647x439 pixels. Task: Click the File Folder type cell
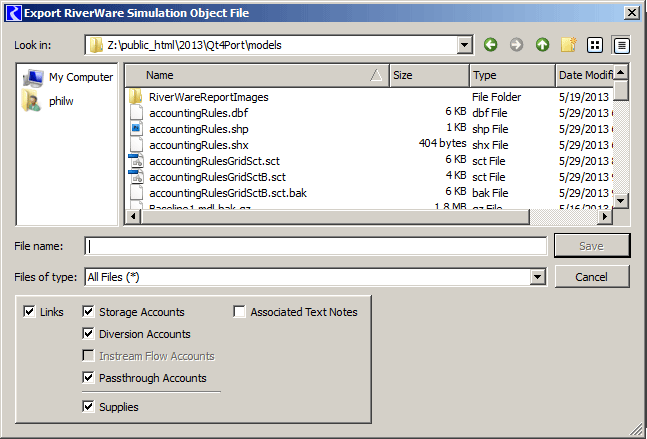coord(496,97)
